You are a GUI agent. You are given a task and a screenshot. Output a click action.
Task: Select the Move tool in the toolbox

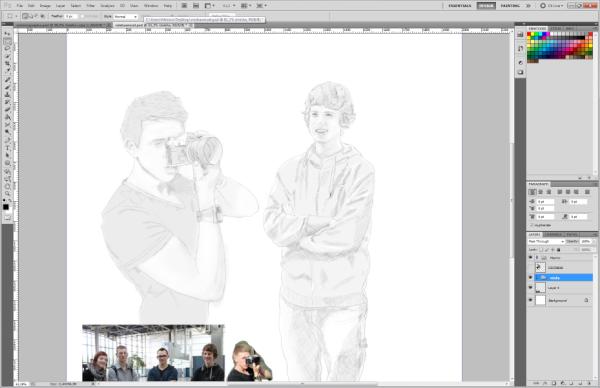click(7, 34)
